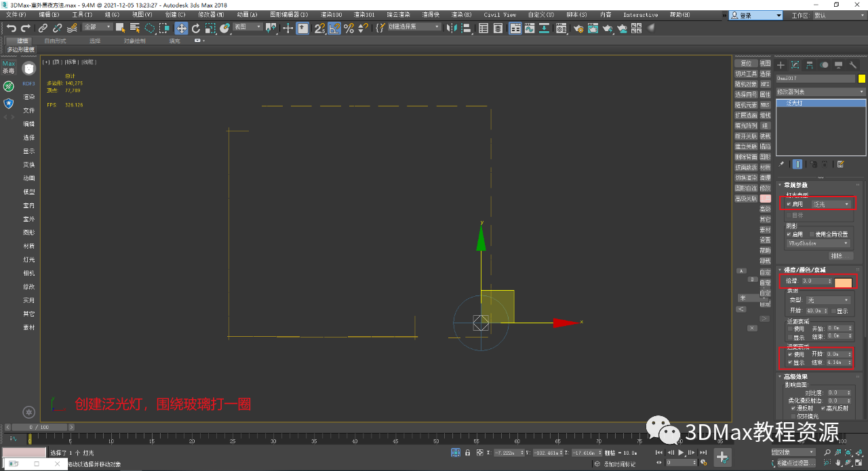The width and height of the screenshot is (868, 471).
Task: Activate the Select and Rotate tool
Action: point(196,28)
